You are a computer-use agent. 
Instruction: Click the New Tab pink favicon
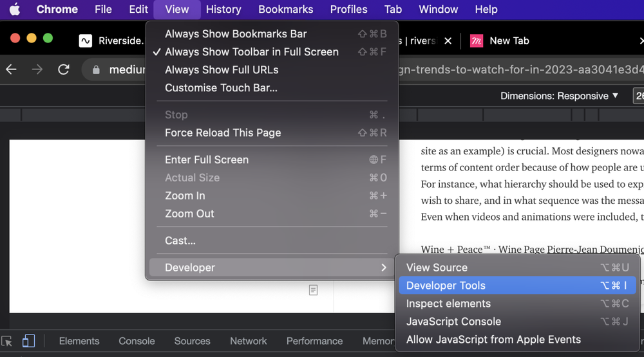[x=477, y=41]
